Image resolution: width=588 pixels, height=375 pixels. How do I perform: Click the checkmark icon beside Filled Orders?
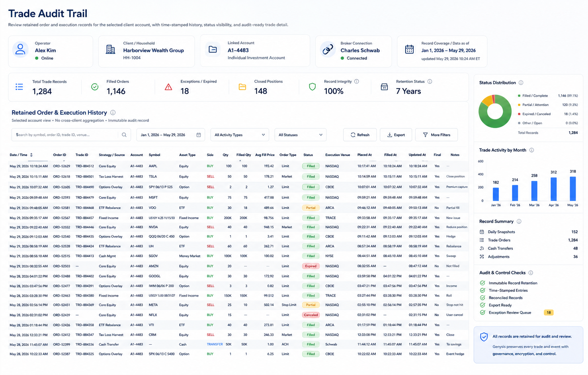point(95,86)
